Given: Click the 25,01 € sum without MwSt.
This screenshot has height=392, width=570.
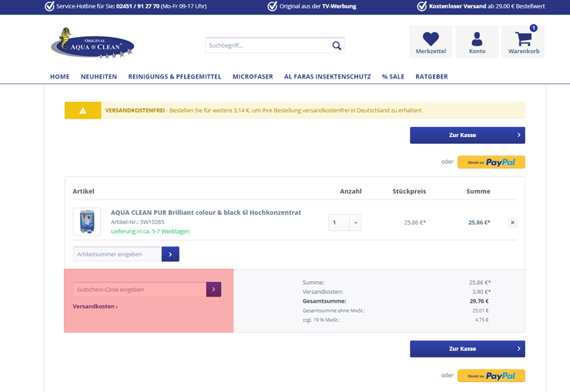Looking at the screenshot, I should (481, 310).
